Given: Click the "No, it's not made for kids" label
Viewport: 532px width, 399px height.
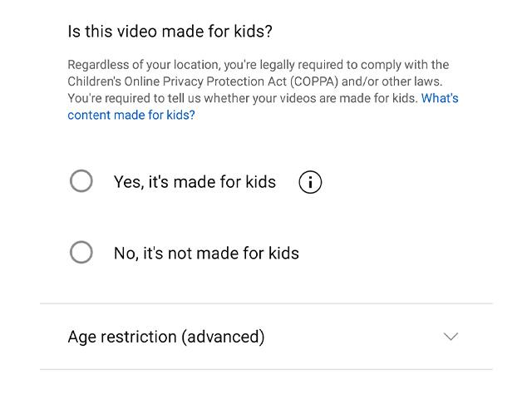Looking at the screenshot, I should coord(206,254).
